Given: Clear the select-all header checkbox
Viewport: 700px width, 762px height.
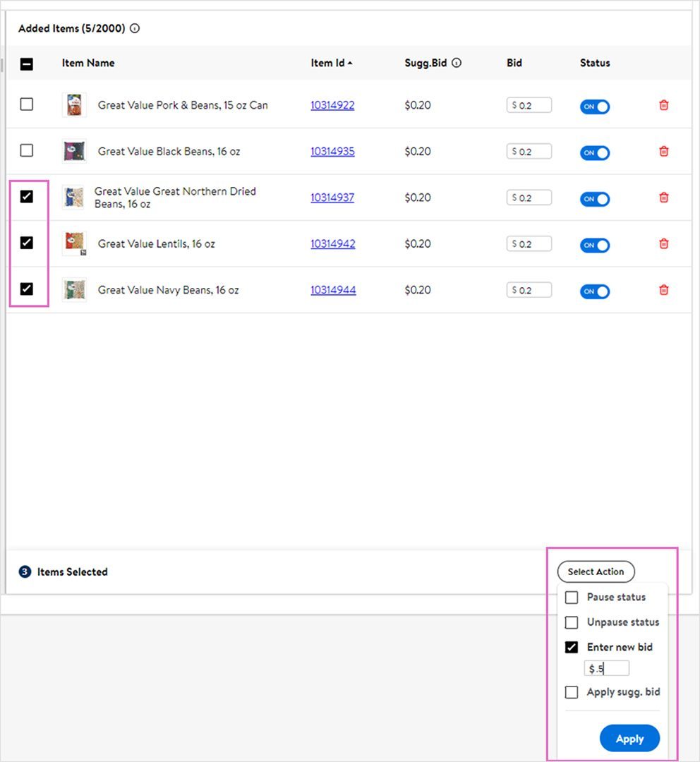Looking at the screenshot, I should [27, 64].
